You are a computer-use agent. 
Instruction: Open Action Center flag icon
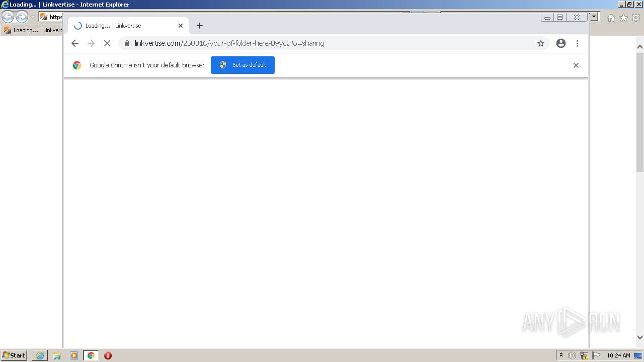(596, 355)
